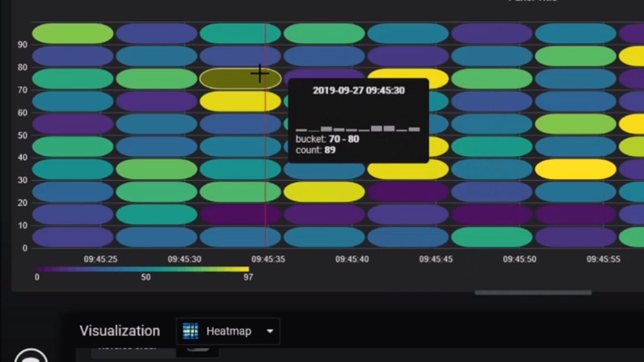Click the light green 50-60 cell near 09:45:55
This screenshot has width=644, height=362.
tap(576, 124)
